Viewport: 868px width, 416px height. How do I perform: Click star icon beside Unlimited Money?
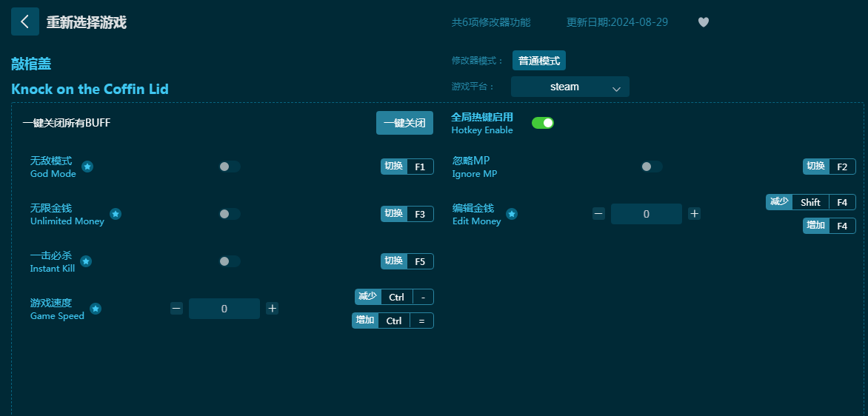[116, 214]
